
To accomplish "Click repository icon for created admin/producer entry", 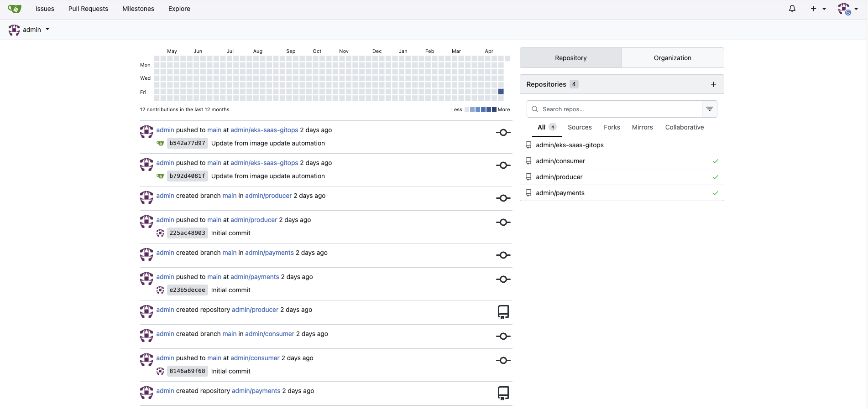I will tap(503, 312).
